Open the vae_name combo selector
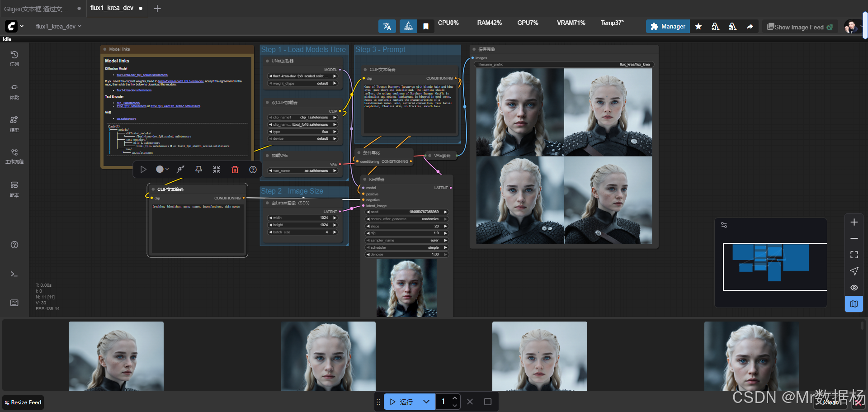 (x=303, y=170)
